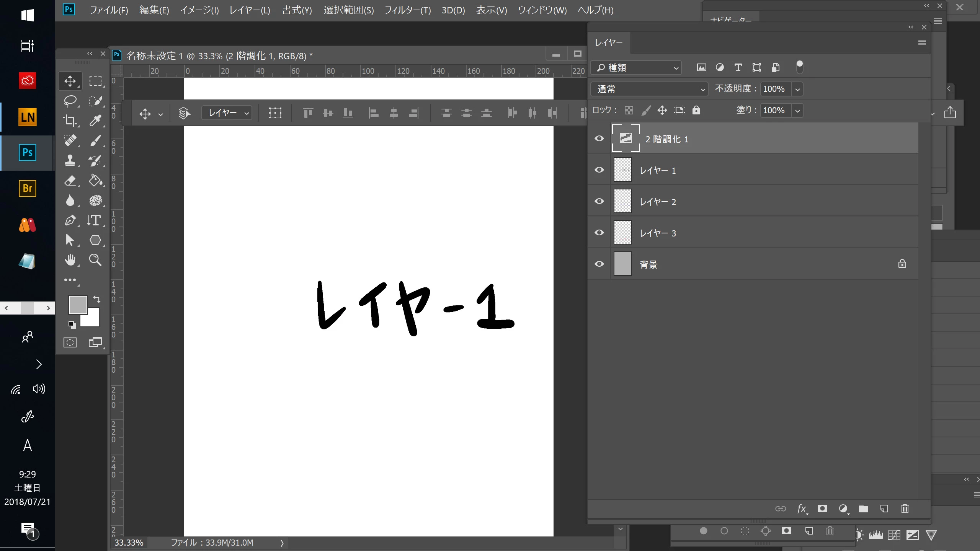Screen dimensions: 980x551
Task: Select the Lasso tool
Action: point(70,101)
